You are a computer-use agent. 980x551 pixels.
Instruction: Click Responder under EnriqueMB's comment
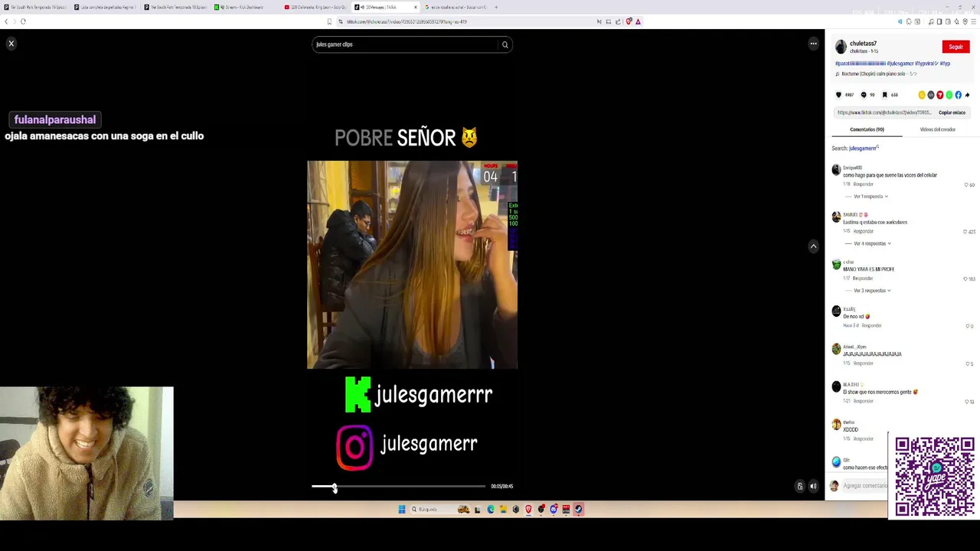[x=863, y=184]
